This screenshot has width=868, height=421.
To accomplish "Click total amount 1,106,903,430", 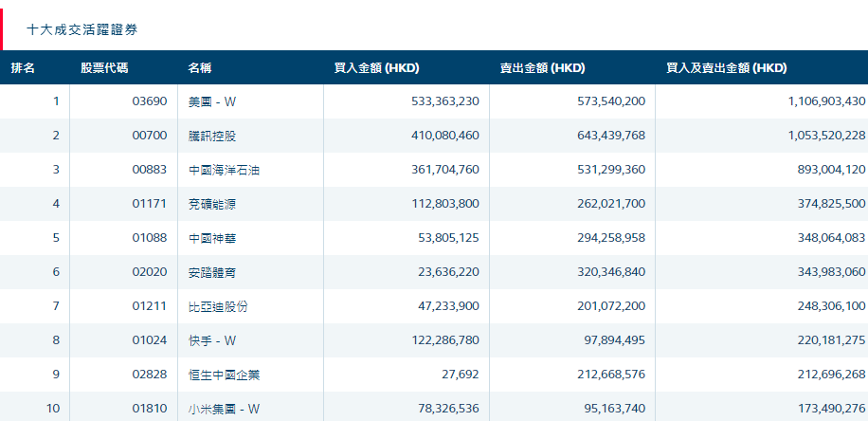I will [x=826, y=101].
